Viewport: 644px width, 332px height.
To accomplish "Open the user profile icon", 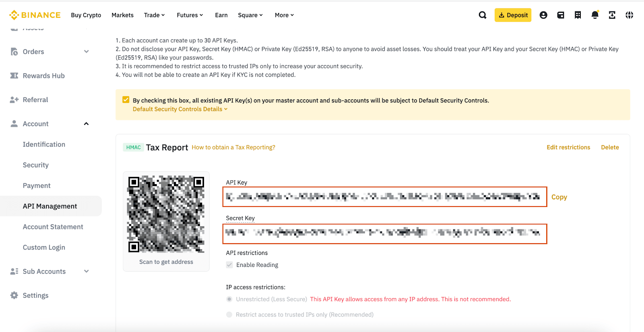I will tap(543, 15).
